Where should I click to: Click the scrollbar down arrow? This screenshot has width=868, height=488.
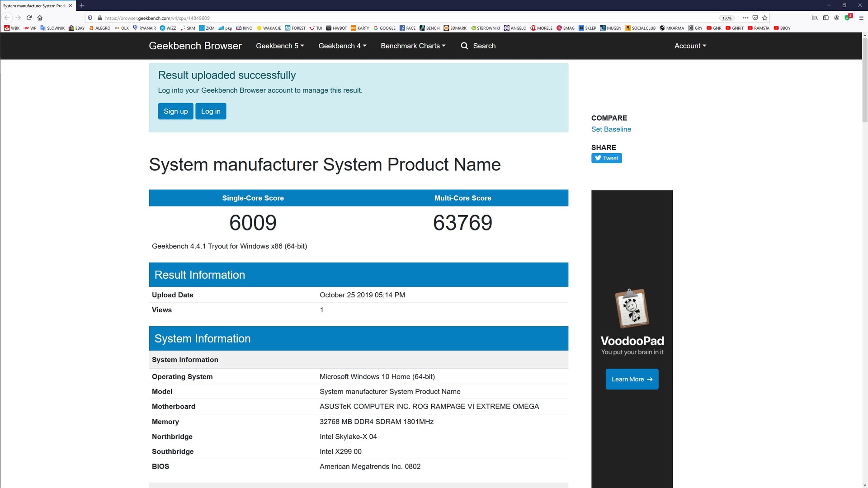[864, 485]
